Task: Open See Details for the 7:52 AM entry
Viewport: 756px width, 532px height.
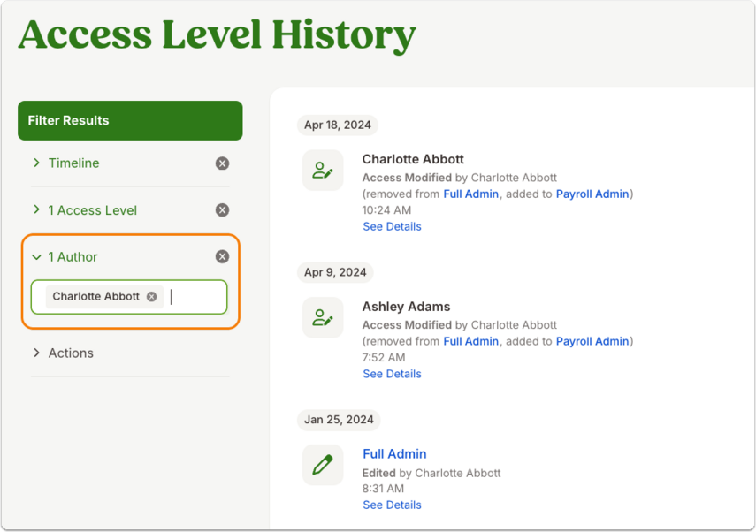Action: (x=392, y=374)
